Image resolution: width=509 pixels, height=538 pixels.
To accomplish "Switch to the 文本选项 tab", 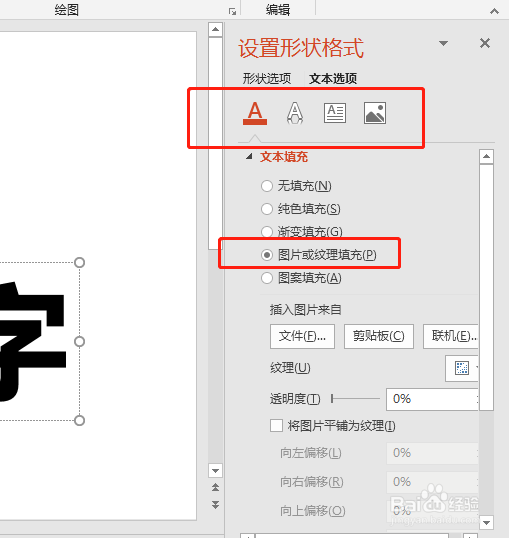I will (333, 79).
